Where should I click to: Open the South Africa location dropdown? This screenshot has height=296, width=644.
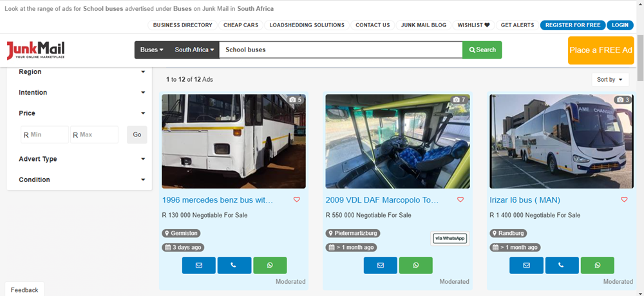click(194, 50)
